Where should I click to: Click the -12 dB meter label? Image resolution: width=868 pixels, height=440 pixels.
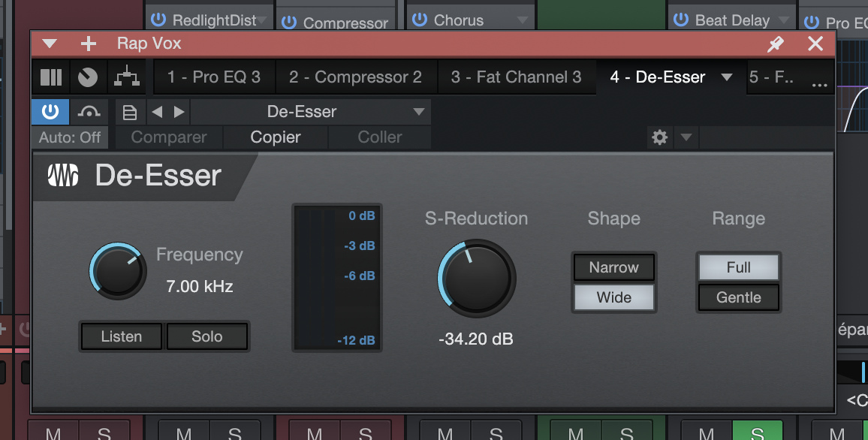356,340
